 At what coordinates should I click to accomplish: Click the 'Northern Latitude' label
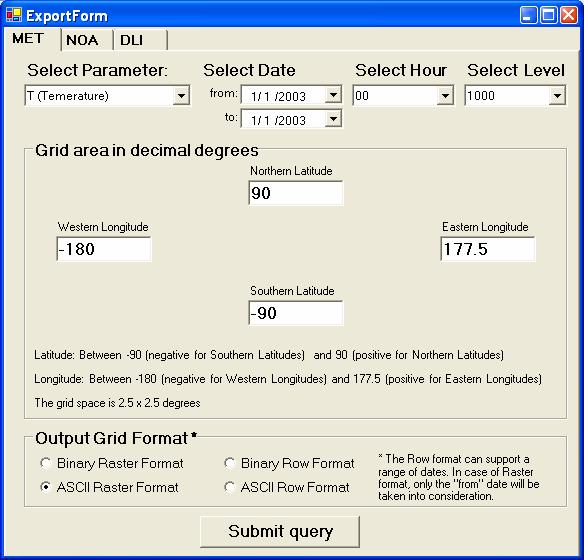291,171
